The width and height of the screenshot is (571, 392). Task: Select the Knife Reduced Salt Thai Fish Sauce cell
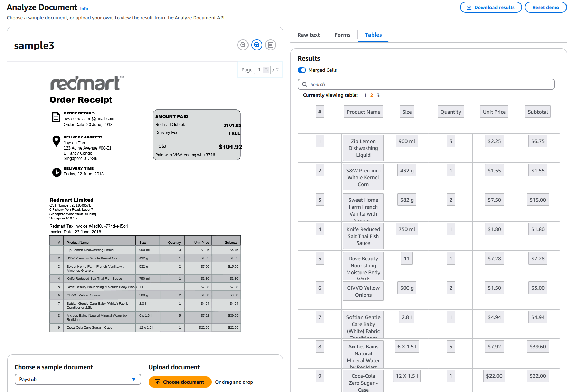[363, 236]
